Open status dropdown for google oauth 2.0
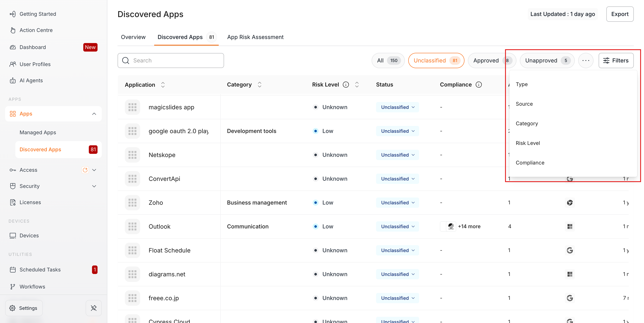This screenshot has width=644, height=323. click(x=398, y=131)
